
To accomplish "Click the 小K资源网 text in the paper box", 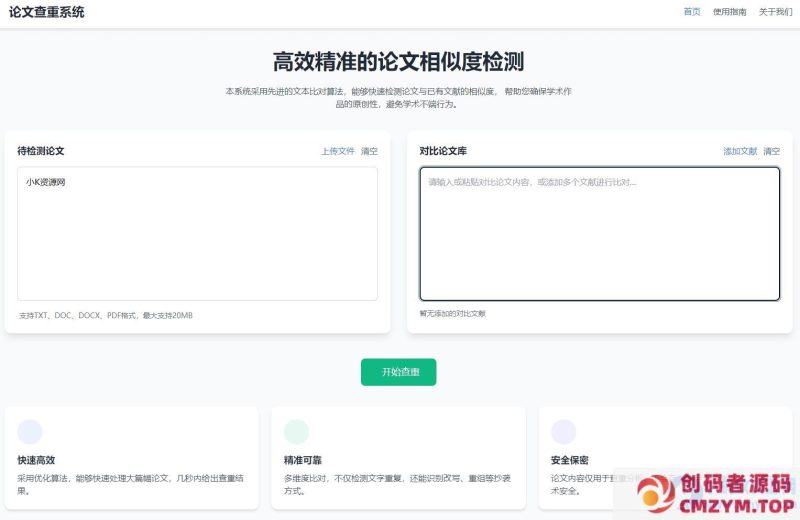I will point(45,182).
